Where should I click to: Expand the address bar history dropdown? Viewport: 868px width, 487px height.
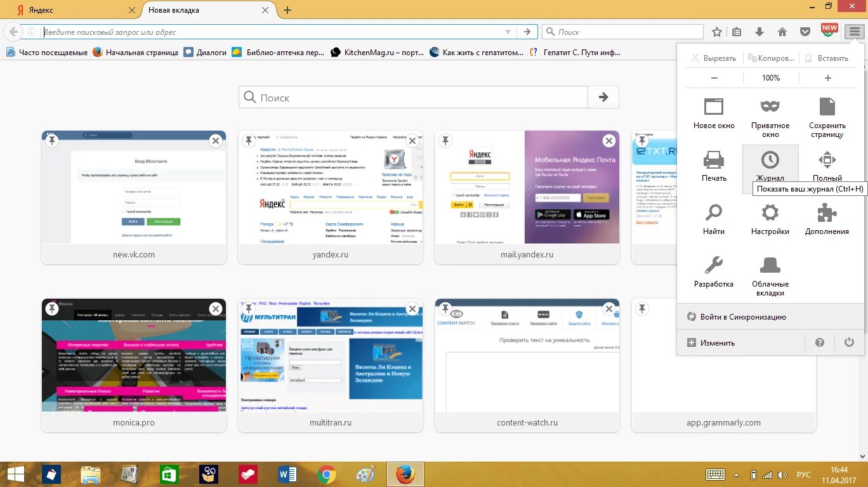[x=507, y=32]
